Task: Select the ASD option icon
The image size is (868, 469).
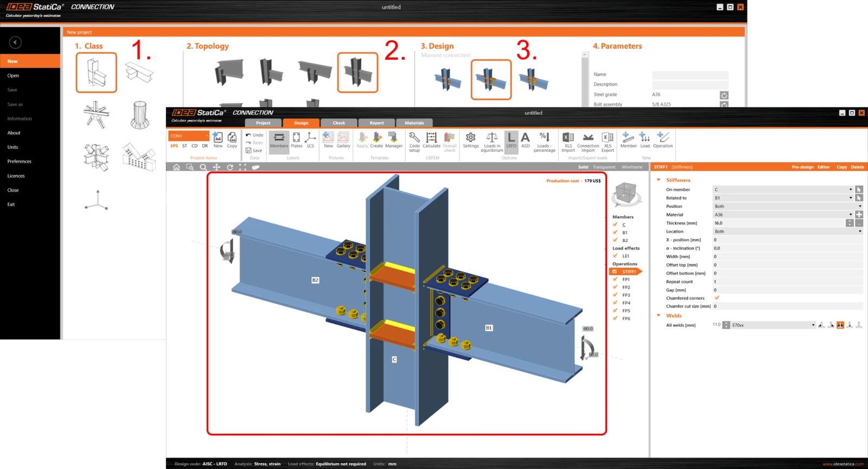Action: pos(525,140)
